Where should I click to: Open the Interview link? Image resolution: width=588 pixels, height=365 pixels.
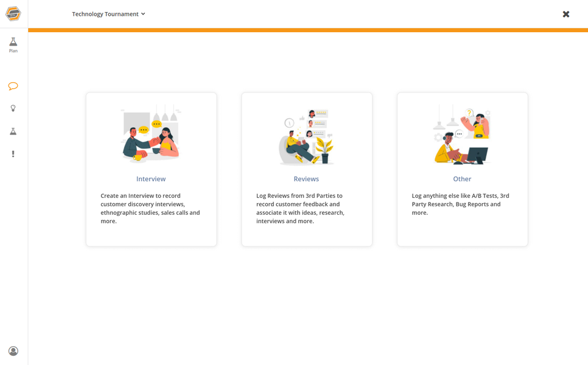coord(150,179)
